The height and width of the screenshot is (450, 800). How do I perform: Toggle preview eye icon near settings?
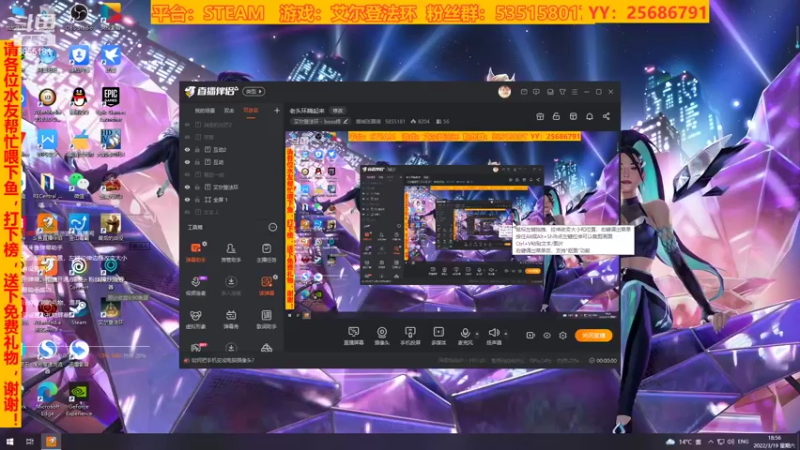point(546,335)
